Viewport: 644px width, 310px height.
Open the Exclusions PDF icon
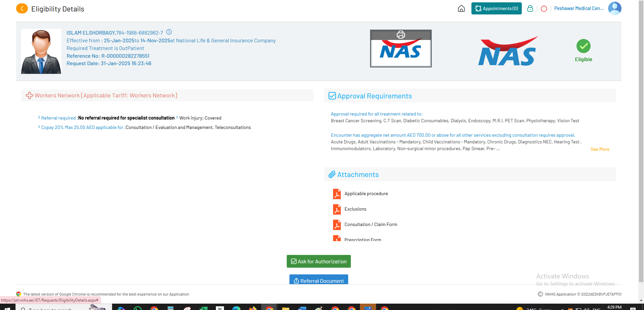337,209
